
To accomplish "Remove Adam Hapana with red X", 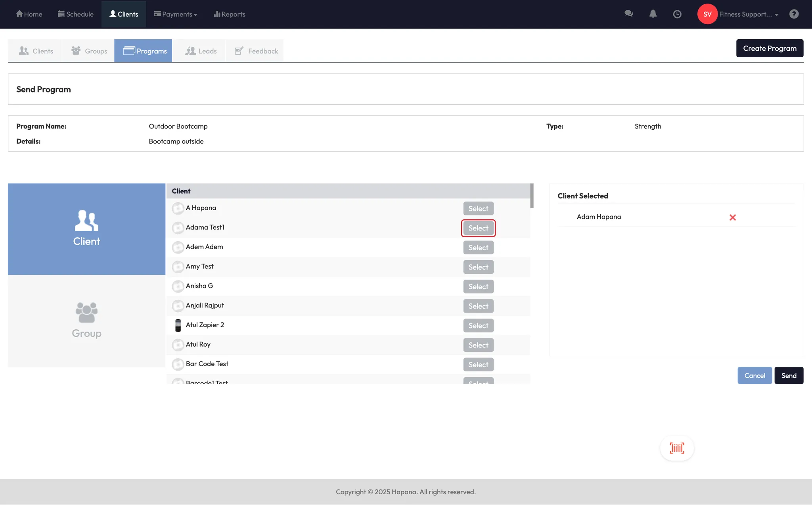I will tap(732, 217).
